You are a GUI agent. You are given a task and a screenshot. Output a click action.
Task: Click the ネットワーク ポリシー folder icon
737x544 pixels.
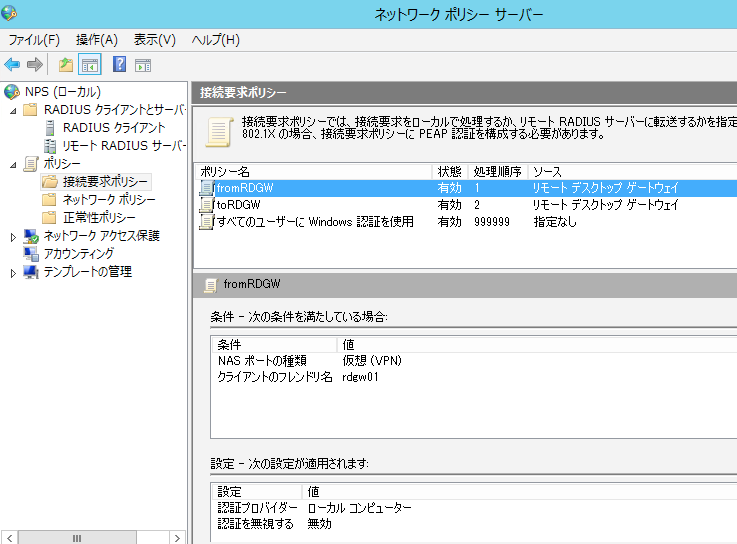click(x=49, y=200)
